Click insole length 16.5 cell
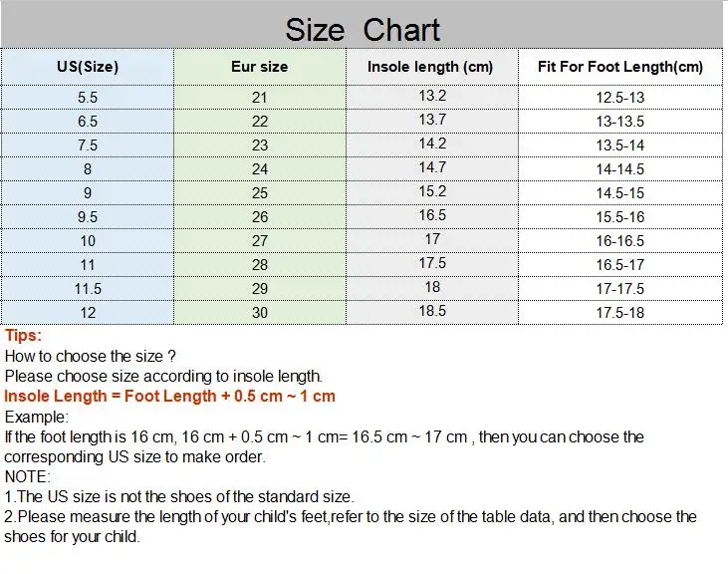728x574 pixels. pos(432,217)
